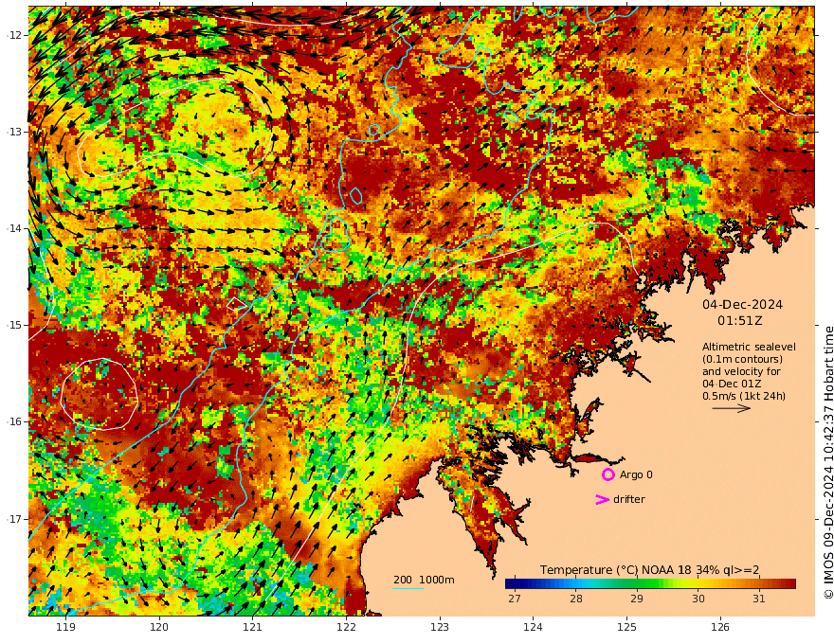Click latitude label -13 on left axis
Viewport: 834px width, 644px height.
click(14, 132)
